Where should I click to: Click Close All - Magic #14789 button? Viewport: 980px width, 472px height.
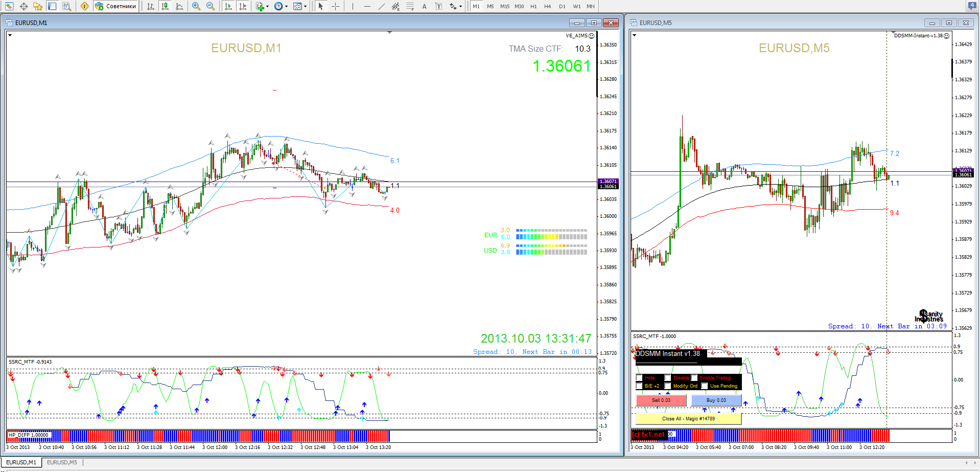point(688,419)
